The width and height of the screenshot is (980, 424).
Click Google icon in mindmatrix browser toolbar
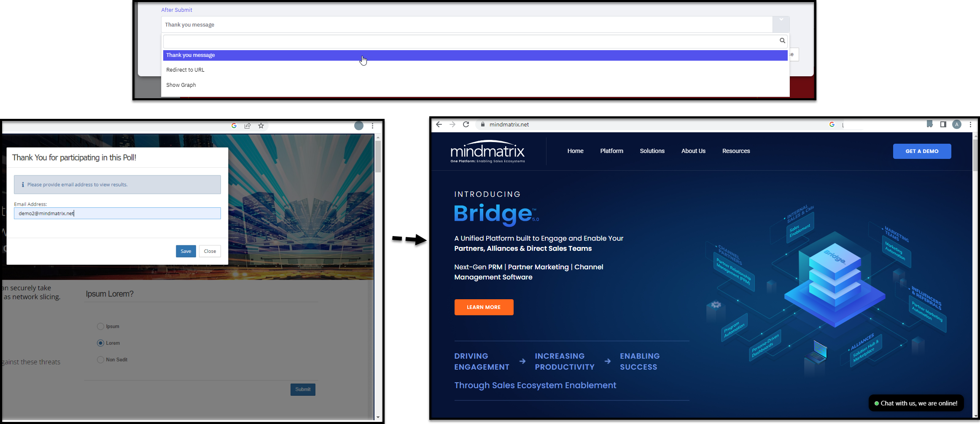(832, 124)
